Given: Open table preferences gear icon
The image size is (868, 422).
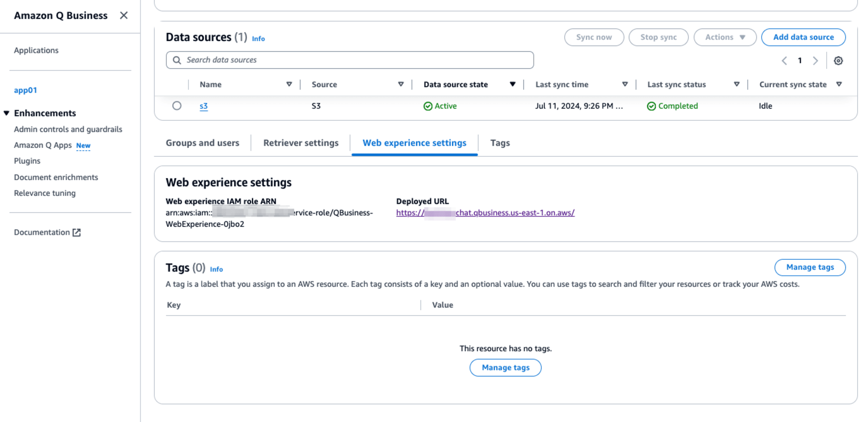Looking at the screenshot, I should coord(838,61).
